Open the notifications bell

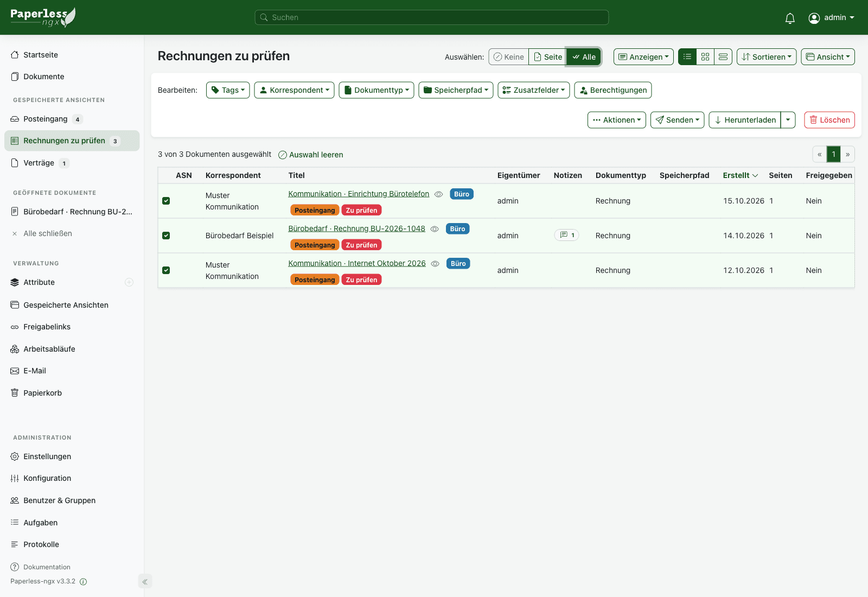click(790, 18)
